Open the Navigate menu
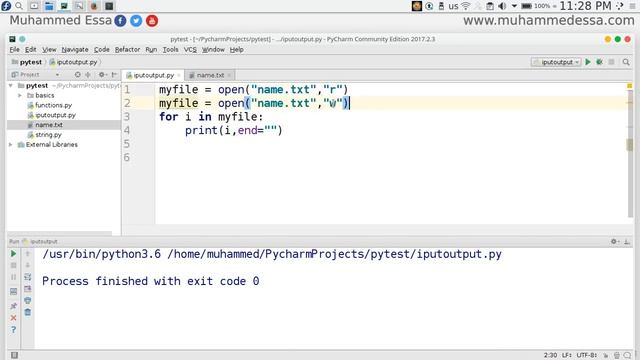Screen dimensions: 640x360 point(75,49)
